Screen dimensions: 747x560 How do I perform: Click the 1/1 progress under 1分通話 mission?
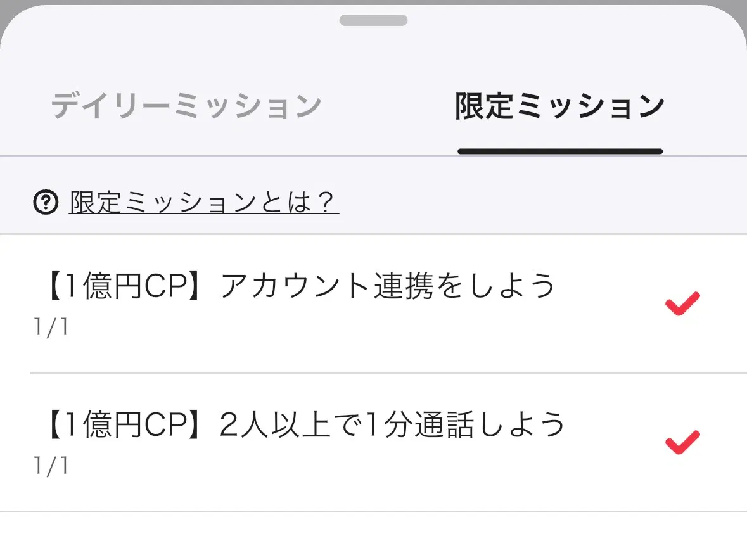(x=51, y=466)
